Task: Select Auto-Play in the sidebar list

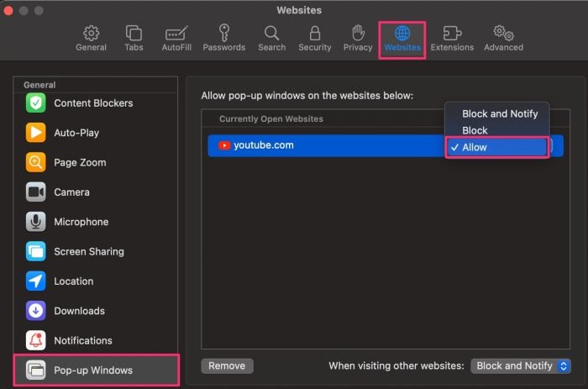Action: pyautogui.click(x=76, y=133)
